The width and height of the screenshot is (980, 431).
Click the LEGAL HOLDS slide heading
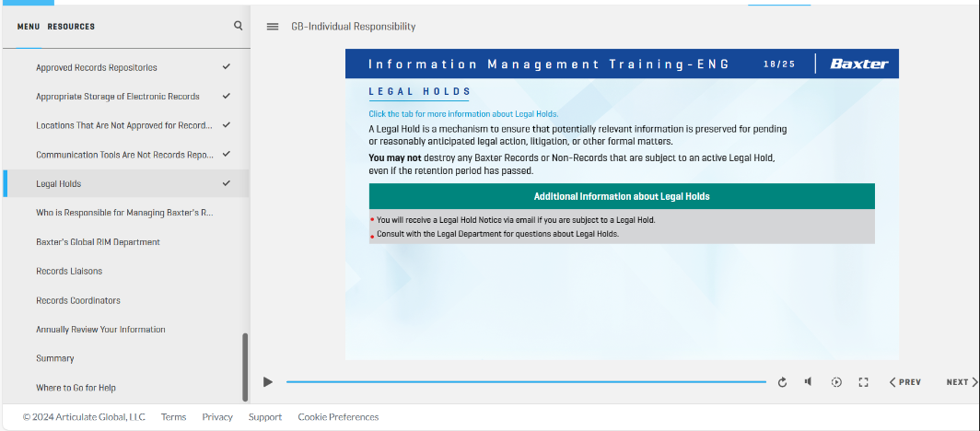[x=419, y=92]
